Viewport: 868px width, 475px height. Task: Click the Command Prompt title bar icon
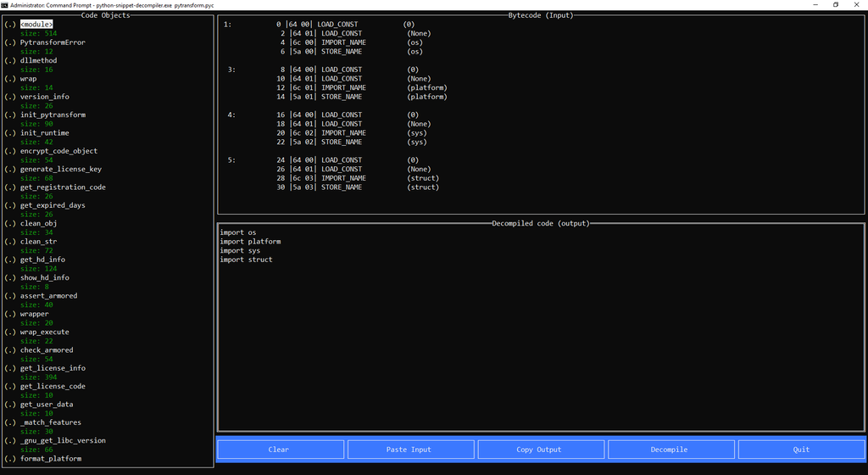point(4,5)
